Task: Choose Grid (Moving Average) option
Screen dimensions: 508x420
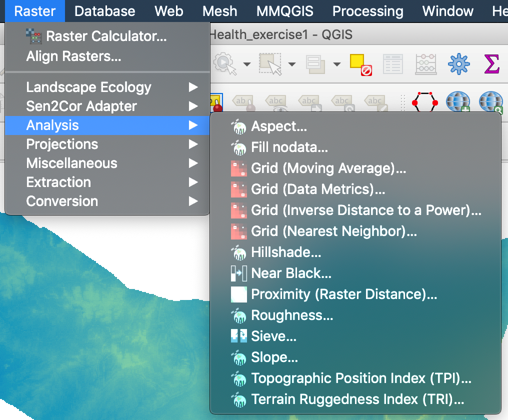Action: [355, 168]
